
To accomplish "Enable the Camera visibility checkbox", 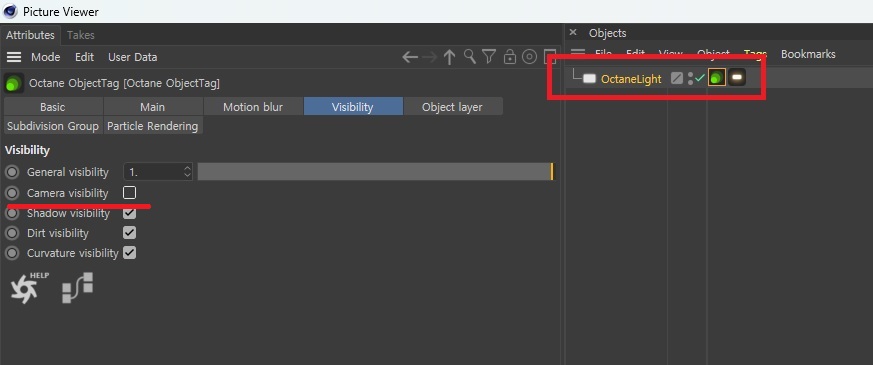I will click(x=129, y=193).
